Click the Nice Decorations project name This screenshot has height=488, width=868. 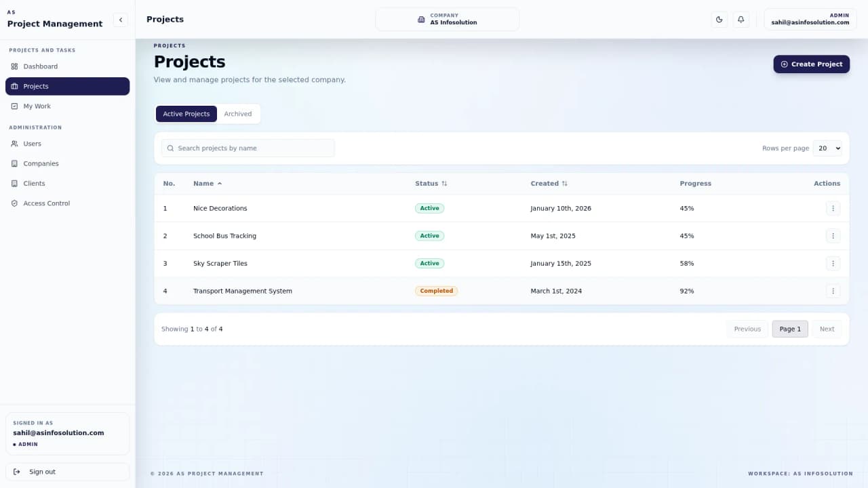pyautogui.click(x=220, y=208)
